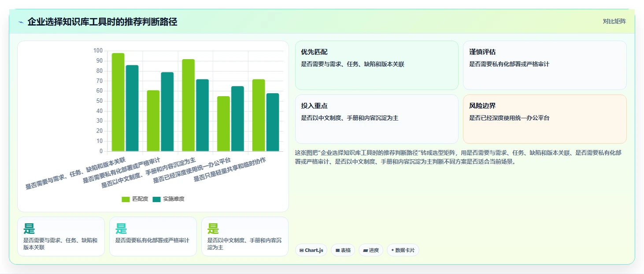Select the light green 匹配度 bar at 72
Image resolution: width=644 pixels, height=274 pixels.
point(259,115)
